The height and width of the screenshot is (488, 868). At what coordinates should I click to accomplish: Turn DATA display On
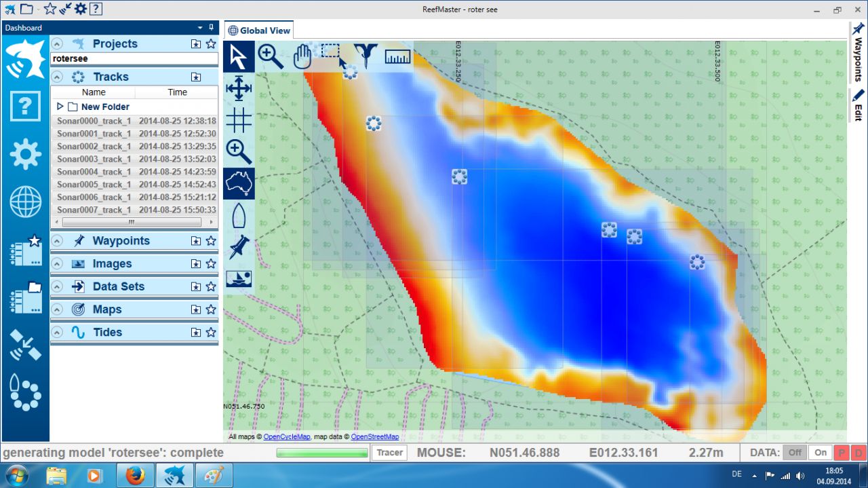821,453
